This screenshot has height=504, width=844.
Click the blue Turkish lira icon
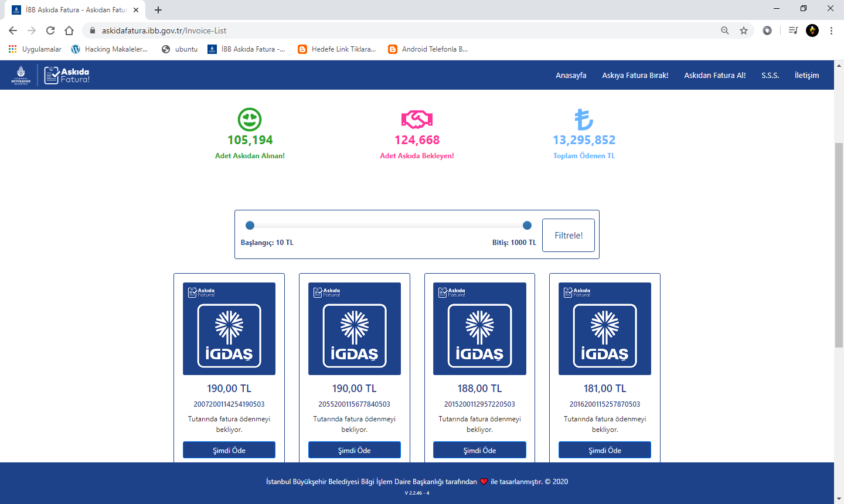[584, 120]
